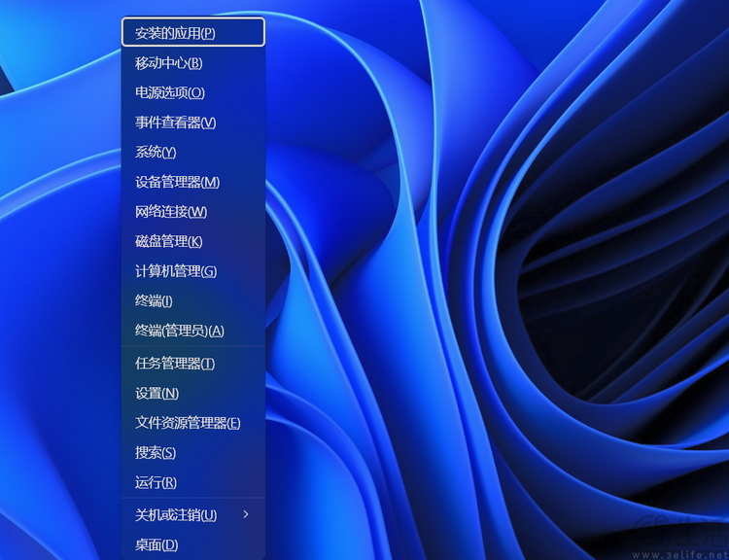Select 设置 (Settings) in the menu
This screenshot has height=560, width=729.
click(156, 394)
